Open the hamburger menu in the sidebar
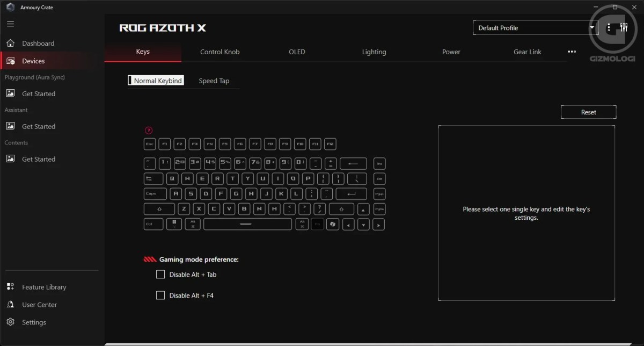Screen dimensions: 644x346 tap(10, 24)
